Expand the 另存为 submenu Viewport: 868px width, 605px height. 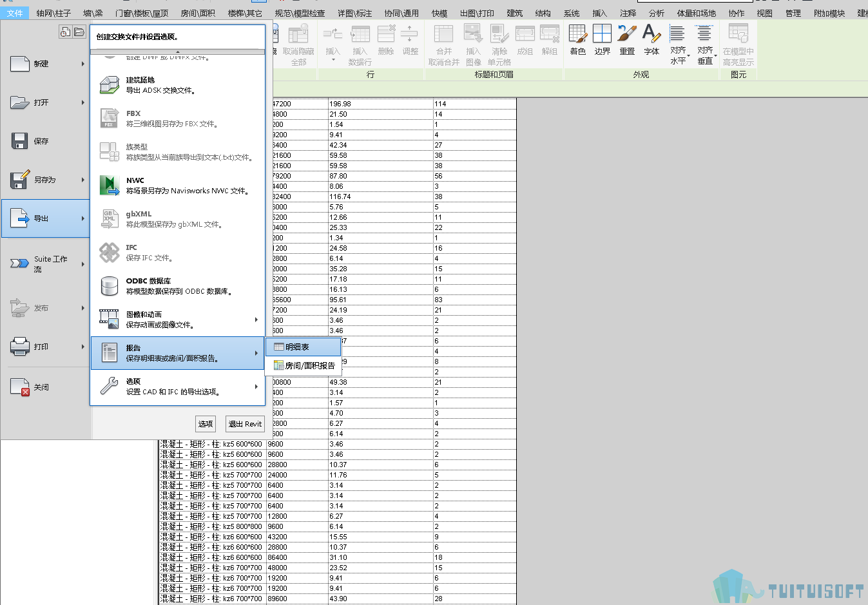(83, 180)
